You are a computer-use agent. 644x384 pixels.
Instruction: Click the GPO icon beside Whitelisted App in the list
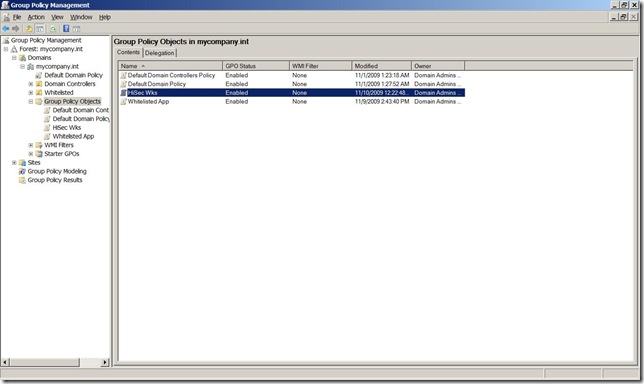pyautogui.click(x=123, y=101)
